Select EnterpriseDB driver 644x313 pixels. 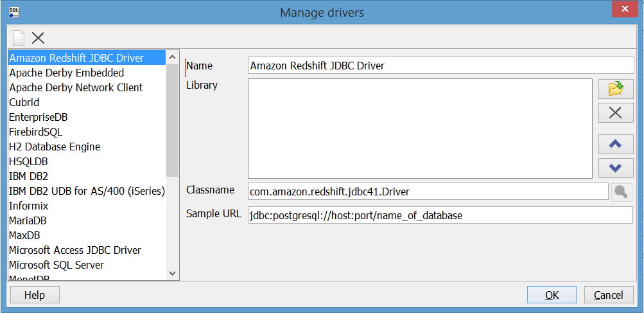click(x=87, y=117)
